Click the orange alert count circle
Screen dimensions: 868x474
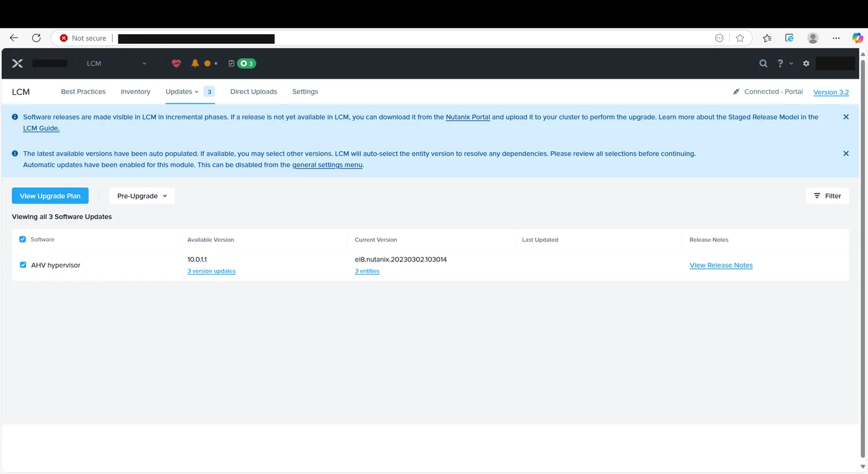[x=208, y=63]
